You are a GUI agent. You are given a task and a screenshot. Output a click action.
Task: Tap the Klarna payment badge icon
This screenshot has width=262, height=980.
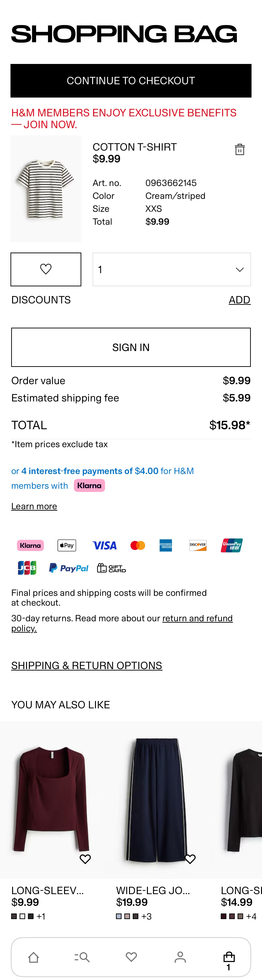click(30, 545)
